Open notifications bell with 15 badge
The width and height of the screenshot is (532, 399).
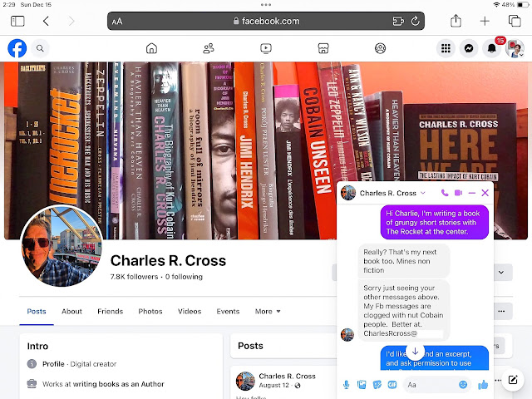coord(491,48)
